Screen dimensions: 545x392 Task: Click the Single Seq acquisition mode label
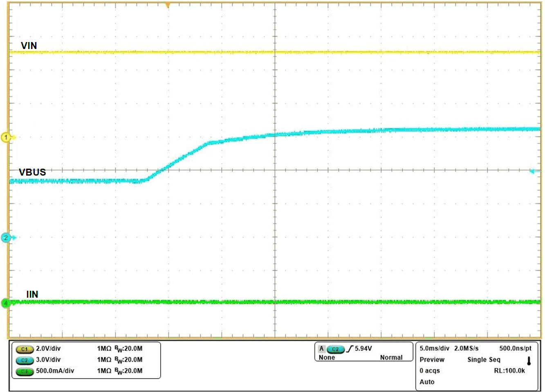[484, 360]
